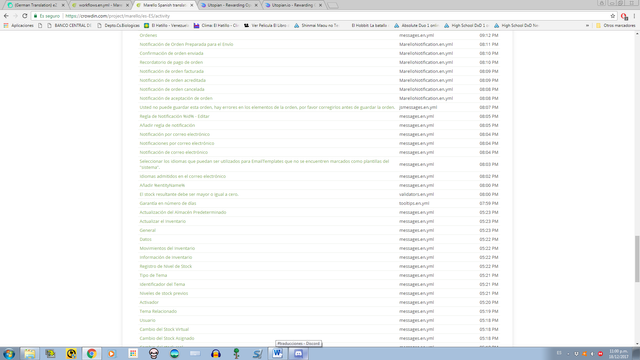Open the Chrome menu (three dots)
Image resolution: width=640 pixels, height=360 pixels.
point(634,16)
